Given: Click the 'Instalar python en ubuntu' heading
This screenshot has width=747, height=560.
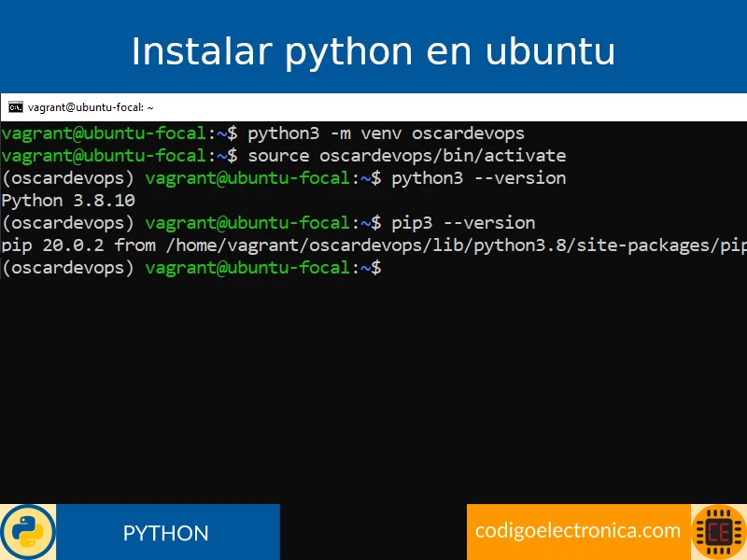Looking at the screenshot, I should 373,52.
